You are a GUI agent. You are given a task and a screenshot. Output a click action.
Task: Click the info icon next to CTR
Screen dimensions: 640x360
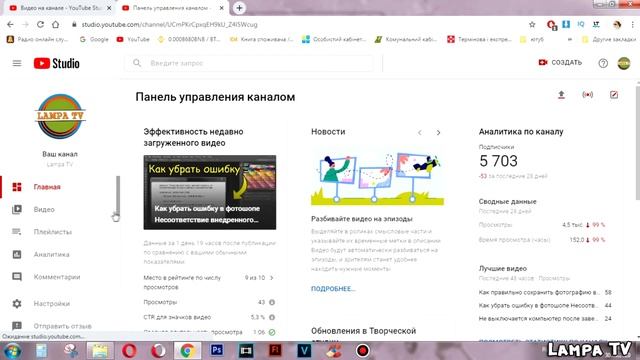click(272, 317)
